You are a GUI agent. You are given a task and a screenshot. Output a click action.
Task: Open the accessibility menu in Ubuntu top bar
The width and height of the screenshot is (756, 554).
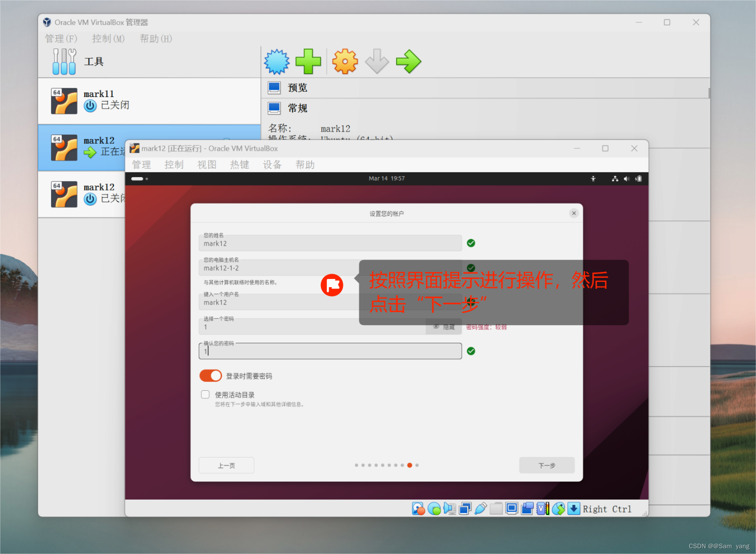[593, 179]
